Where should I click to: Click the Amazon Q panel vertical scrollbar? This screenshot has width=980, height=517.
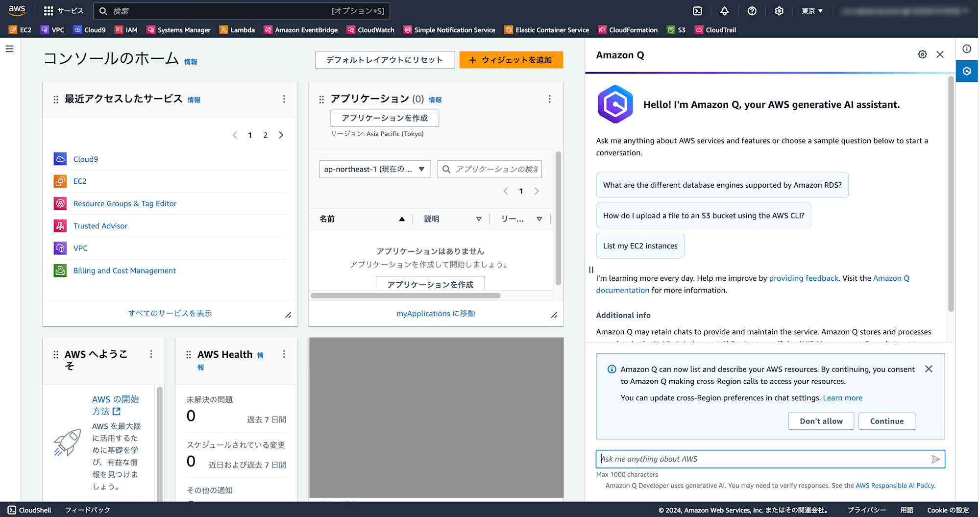951,194
